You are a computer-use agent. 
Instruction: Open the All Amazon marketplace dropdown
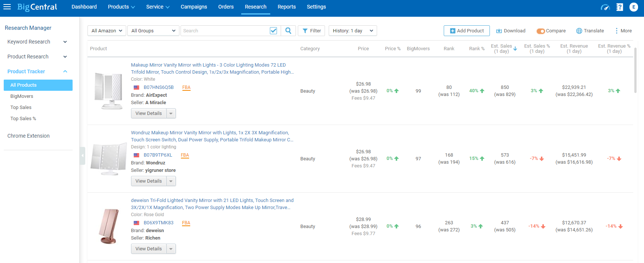point(107,31)
